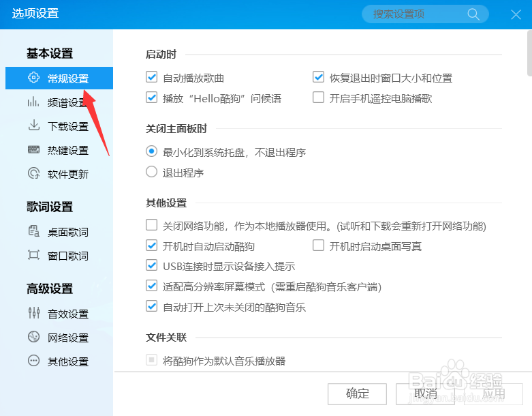Open 窗口歌词 menu item

point(59,256)
